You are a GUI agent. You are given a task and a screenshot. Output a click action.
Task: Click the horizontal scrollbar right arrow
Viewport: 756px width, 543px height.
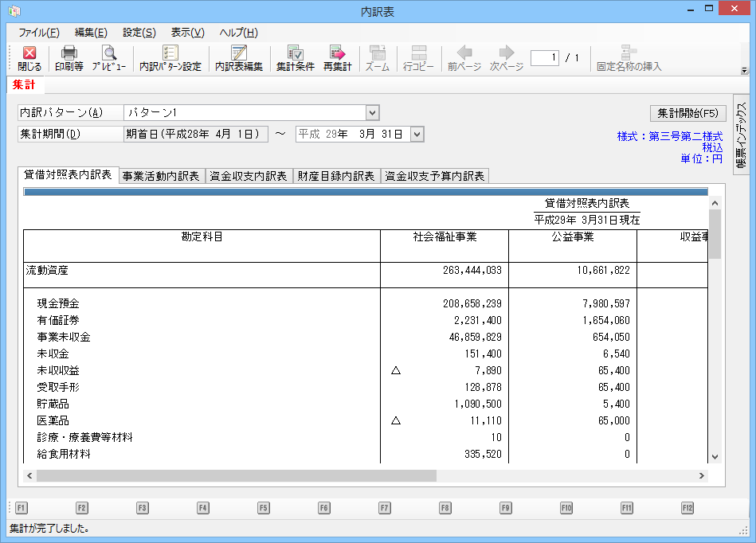pos(702,475)
